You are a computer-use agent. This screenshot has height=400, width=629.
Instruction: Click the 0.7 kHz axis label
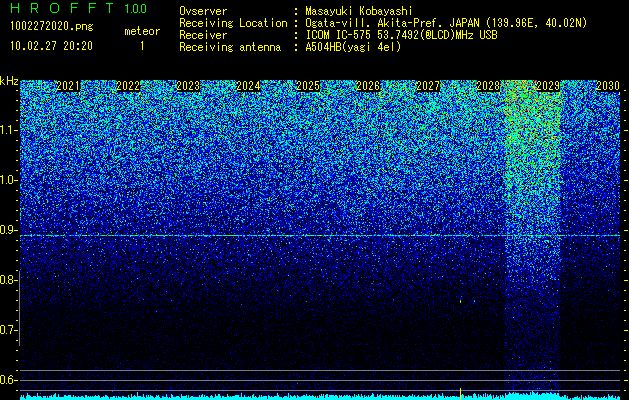tap(9, 330)
